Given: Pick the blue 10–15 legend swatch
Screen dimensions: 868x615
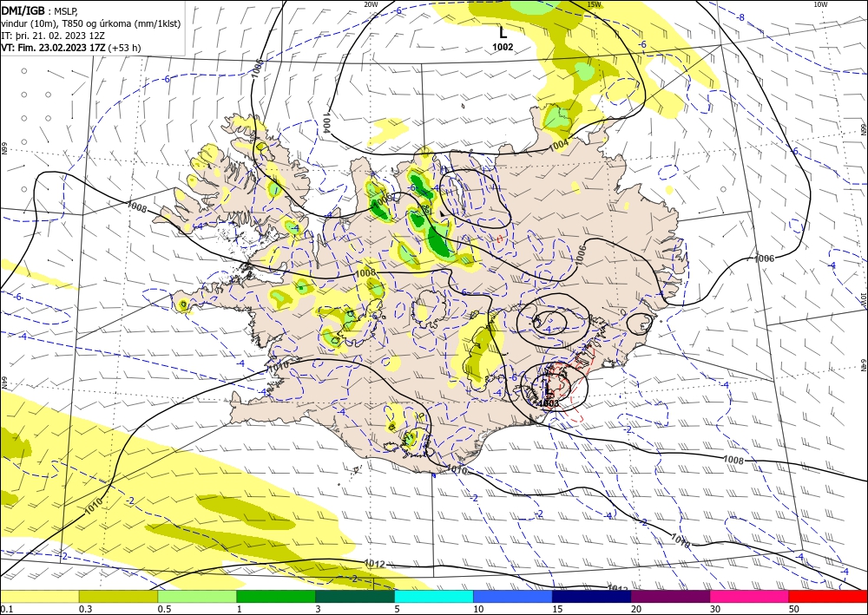Looking at the screenshot, I should [513, 596].
